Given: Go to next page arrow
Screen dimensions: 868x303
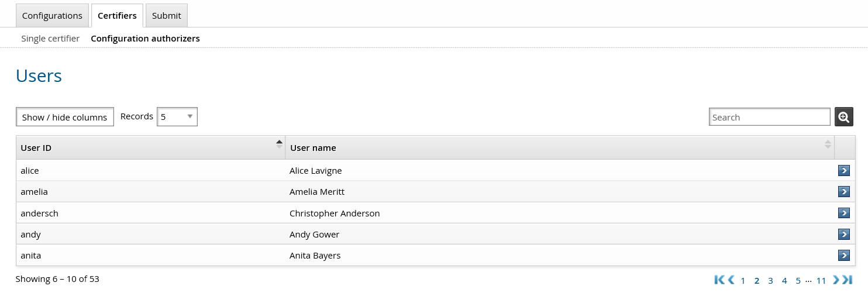Looking at the screenshot, I should click(836, 280).
